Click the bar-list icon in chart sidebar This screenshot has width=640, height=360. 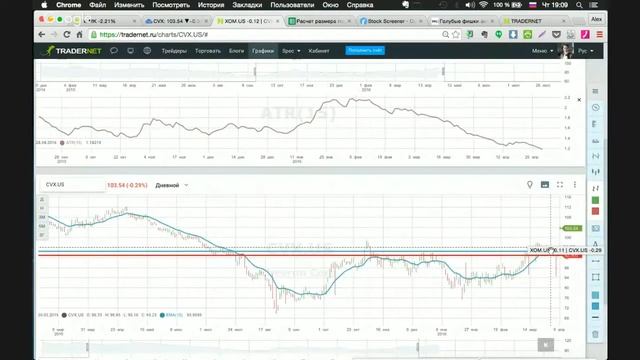(596, 124)
